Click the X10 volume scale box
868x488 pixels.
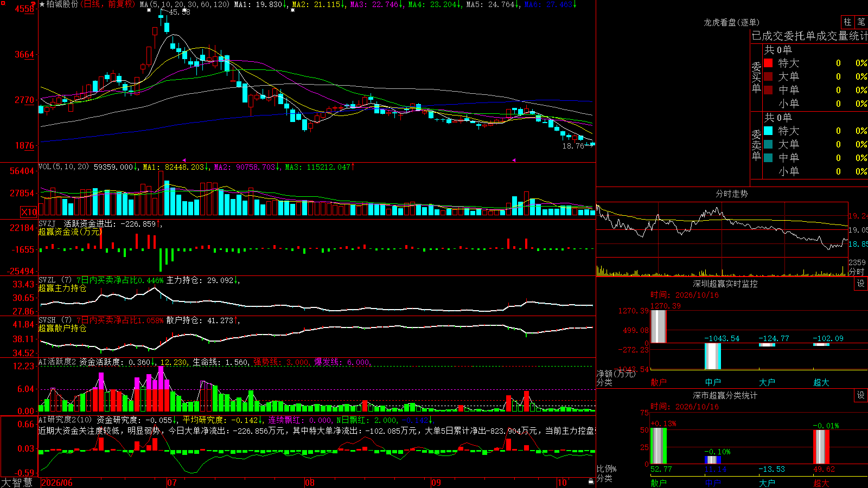(x=29, y=212)
